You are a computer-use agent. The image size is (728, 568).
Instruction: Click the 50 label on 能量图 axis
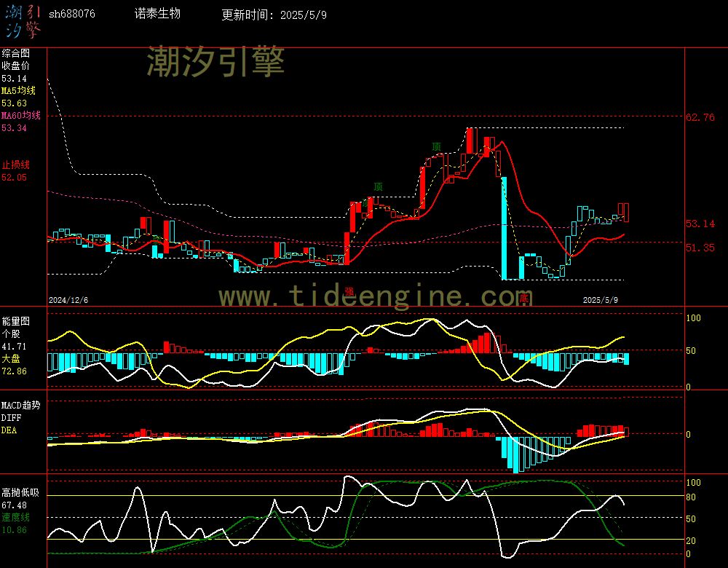point(691,351)
